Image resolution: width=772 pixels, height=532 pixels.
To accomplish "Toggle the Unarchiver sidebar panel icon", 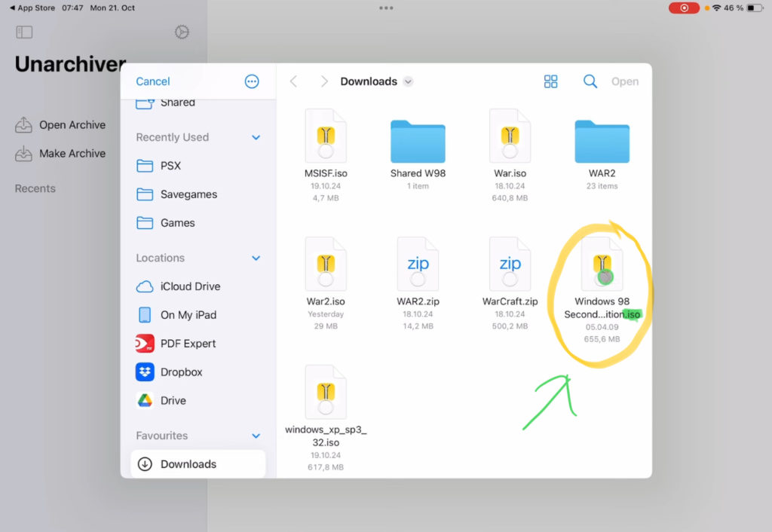I will (x=24, y=32).
